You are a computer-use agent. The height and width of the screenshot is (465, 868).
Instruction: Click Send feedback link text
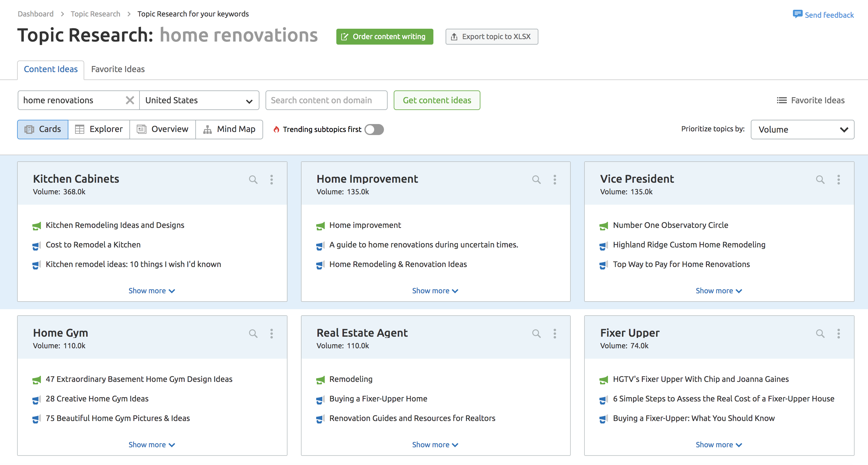click(829, 15)
